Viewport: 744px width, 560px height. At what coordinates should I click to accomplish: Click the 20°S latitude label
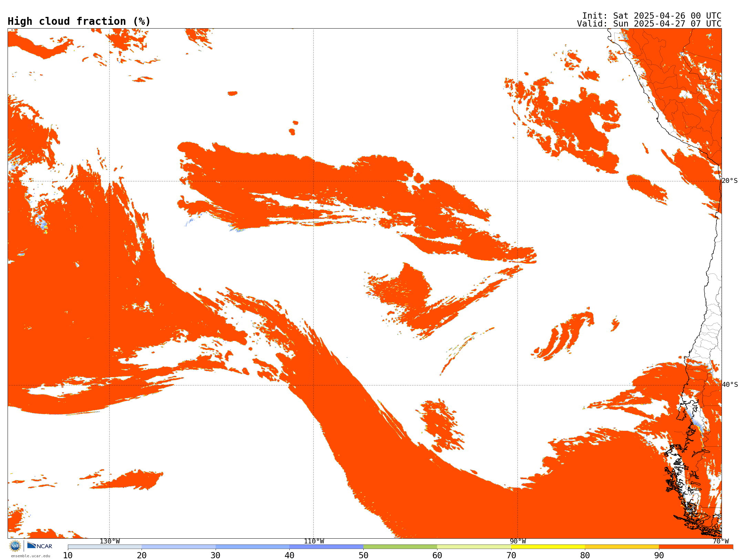click(x=730, y=181)
